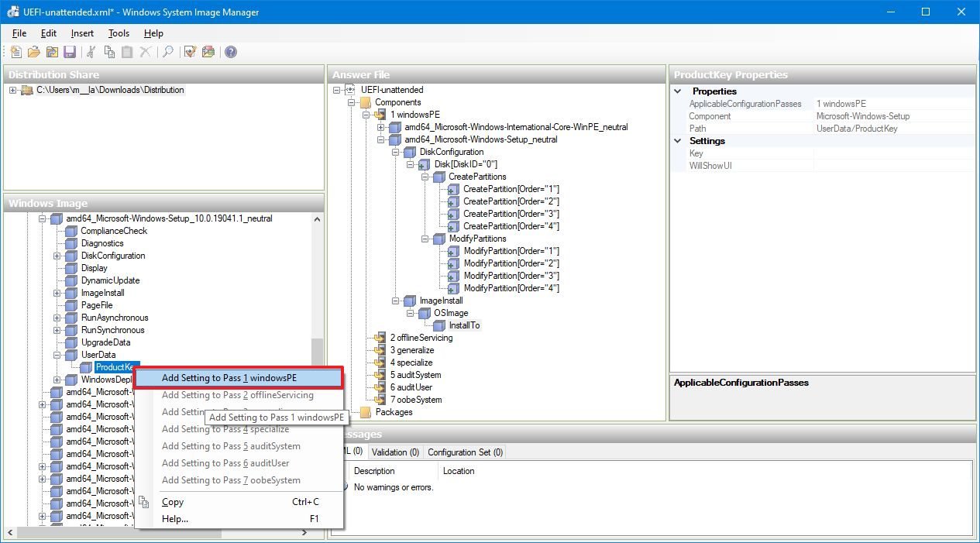Click the Validate Answer File toolbar icon
Image resolution: width=980 pixels, height=543 pixels.
click(x=190, y=52)
